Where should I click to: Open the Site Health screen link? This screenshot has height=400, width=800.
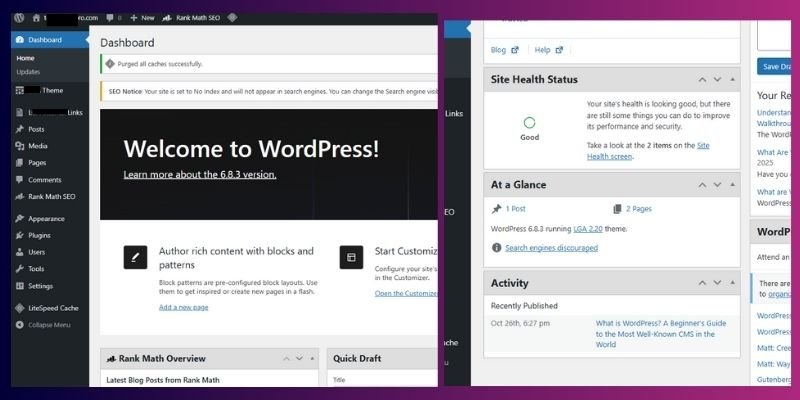[648, 151]
